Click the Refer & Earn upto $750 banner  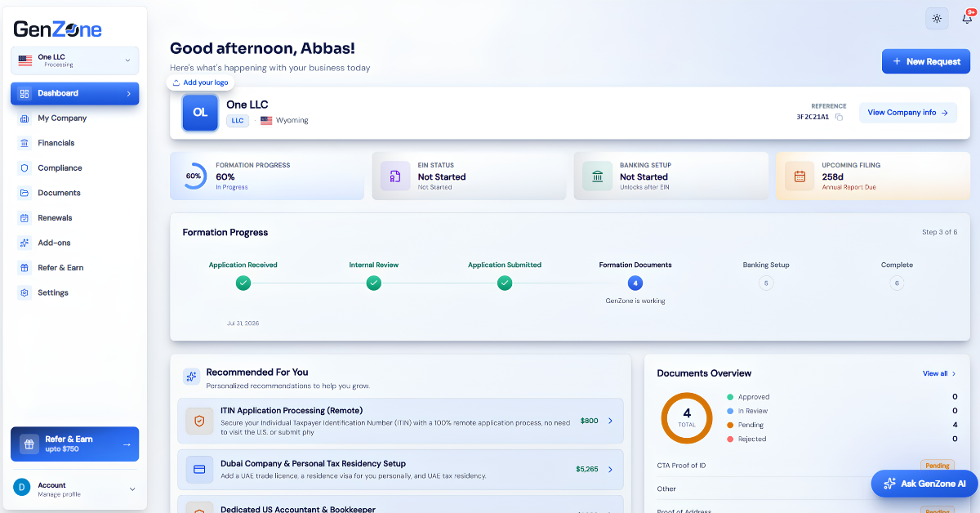point(74,444)
